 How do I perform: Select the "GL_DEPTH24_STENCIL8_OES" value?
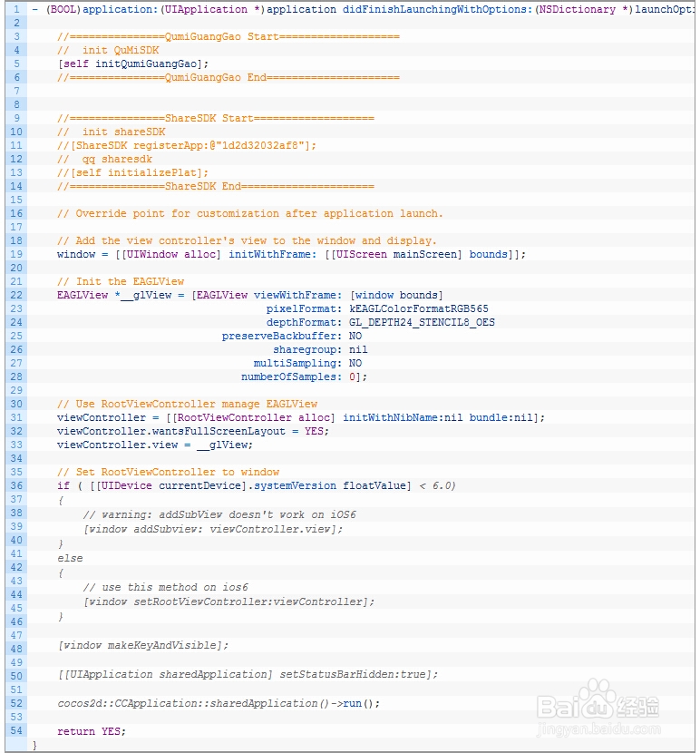coord(422,322)
